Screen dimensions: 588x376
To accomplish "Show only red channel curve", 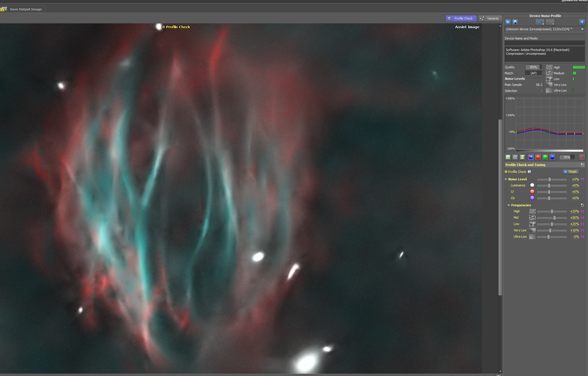I will [x=537, y=157].
